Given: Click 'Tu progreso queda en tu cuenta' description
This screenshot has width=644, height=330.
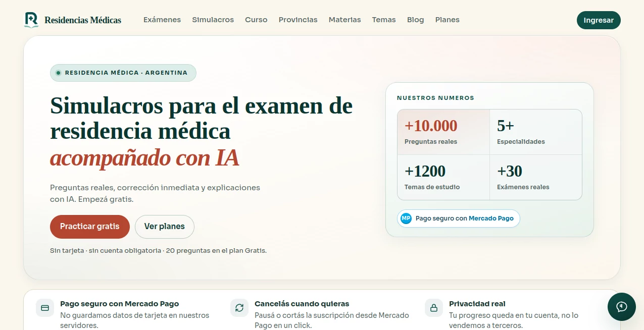Looking at the screenshot, I should point(514,320).
